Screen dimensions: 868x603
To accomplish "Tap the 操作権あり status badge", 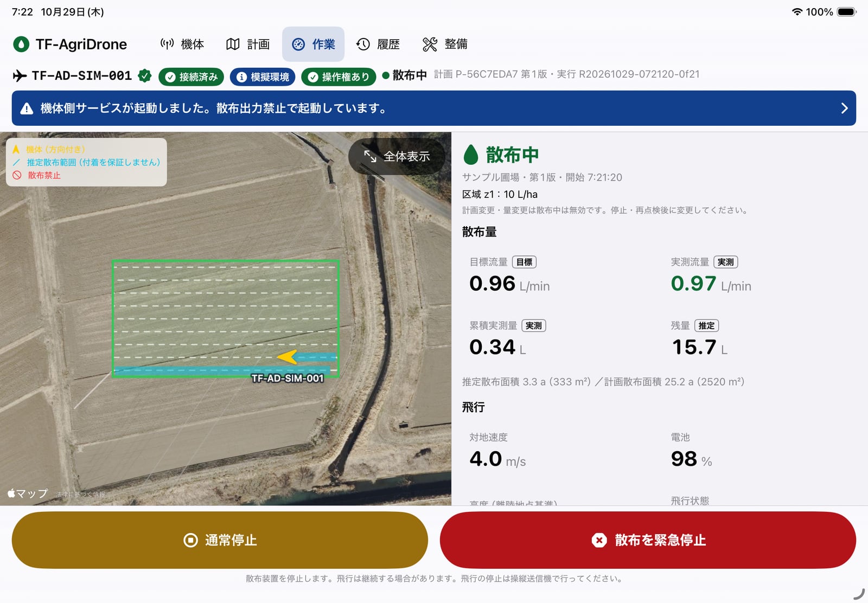I will click(339, 77).
